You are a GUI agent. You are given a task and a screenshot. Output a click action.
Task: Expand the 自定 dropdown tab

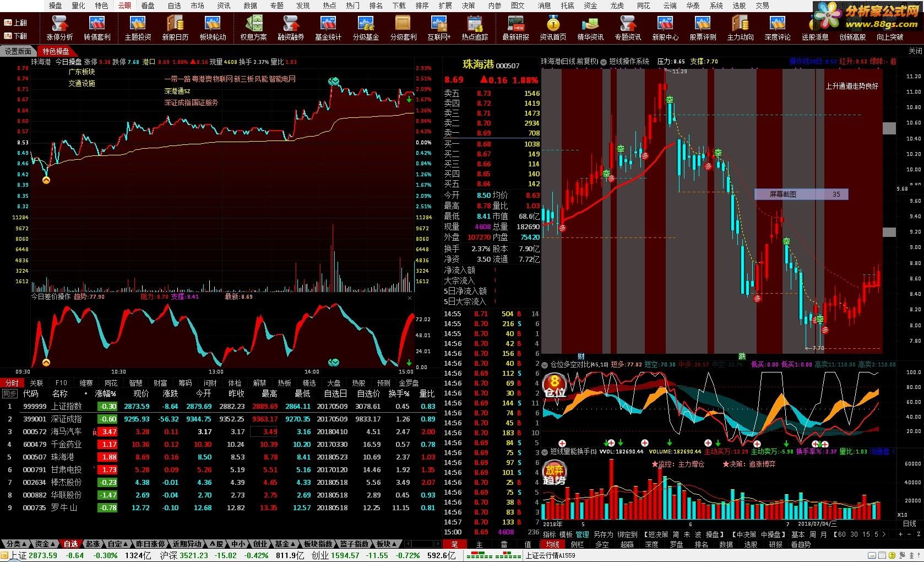[118, 544]
